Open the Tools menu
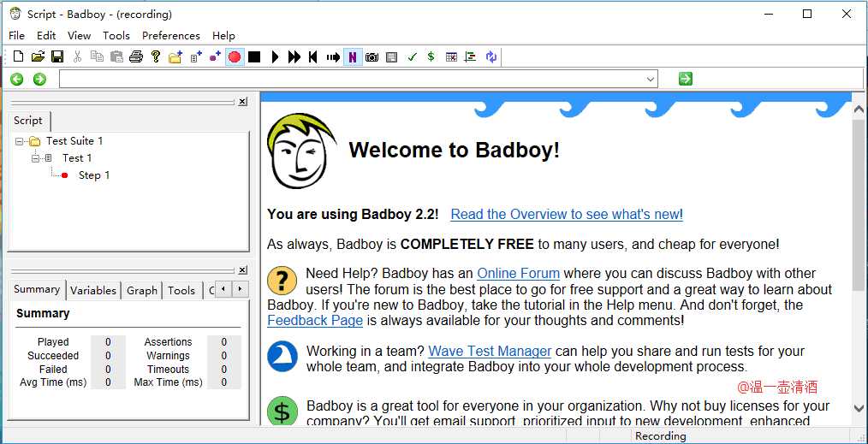The height and width of the screenshot is (444, 868). (x=116, y=35)
